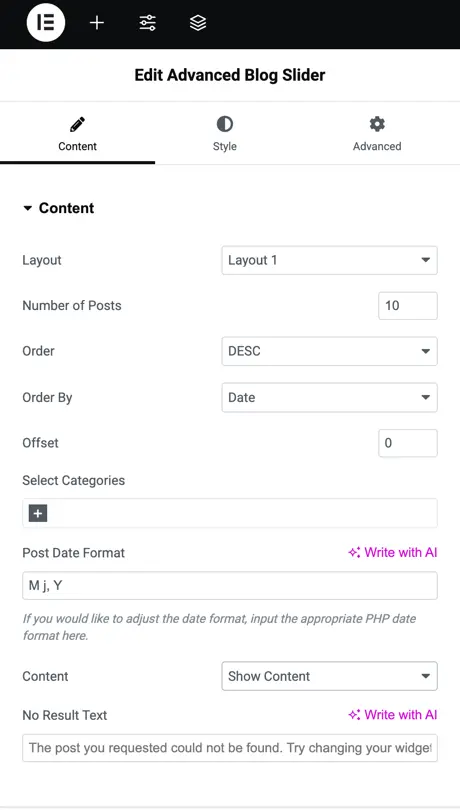Image resolution: width=460 pixels, height=810 pixels.
Task: Click half-circle icon on Style tab
Action: click(225, 124)
